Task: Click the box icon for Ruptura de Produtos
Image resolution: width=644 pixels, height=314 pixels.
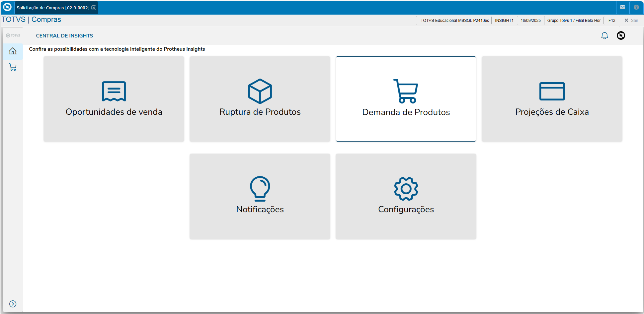Action: (x=260, y=91)
